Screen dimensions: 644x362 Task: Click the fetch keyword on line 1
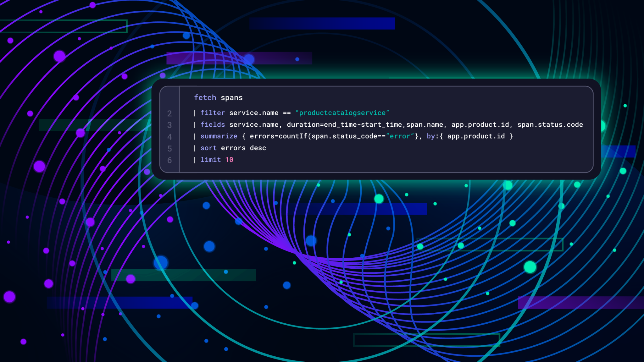[205, 97]
